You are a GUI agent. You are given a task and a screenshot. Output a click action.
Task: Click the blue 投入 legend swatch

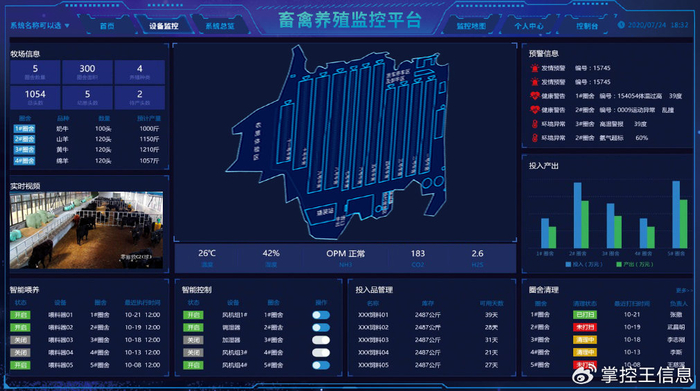coord(568,264)
